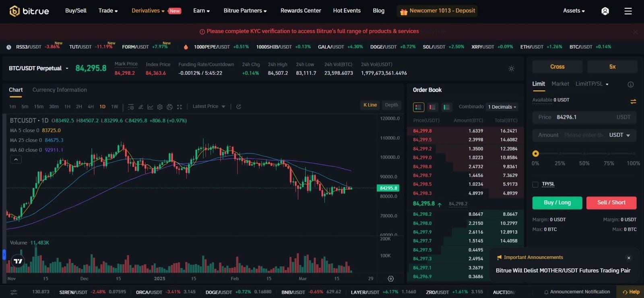Click the chart refresh/reset icon
This screenshot has width=644, height=298.
click(x=239, y=107)
